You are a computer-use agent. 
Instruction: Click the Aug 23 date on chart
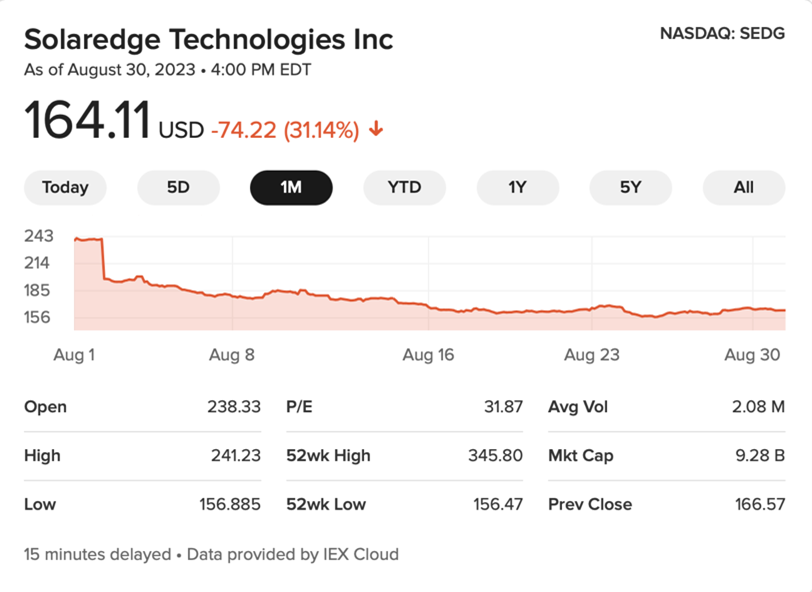[592, 355]
